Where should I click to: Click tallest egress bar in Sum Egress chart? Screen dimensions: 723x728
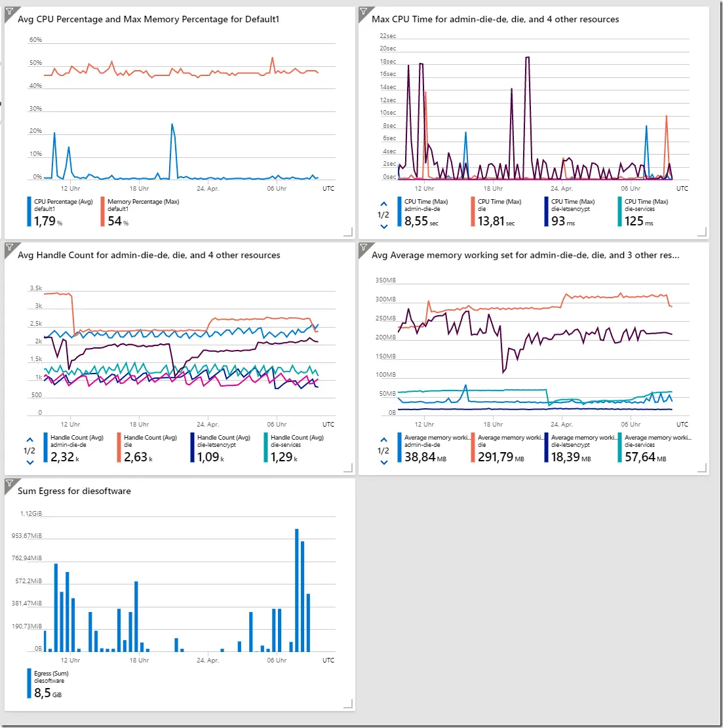297,590
